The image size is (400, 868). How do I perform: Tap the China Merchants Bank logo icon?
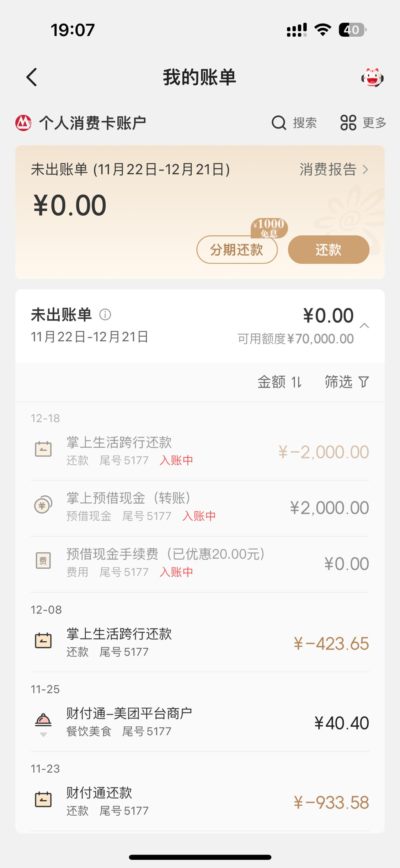coord(23,123)
